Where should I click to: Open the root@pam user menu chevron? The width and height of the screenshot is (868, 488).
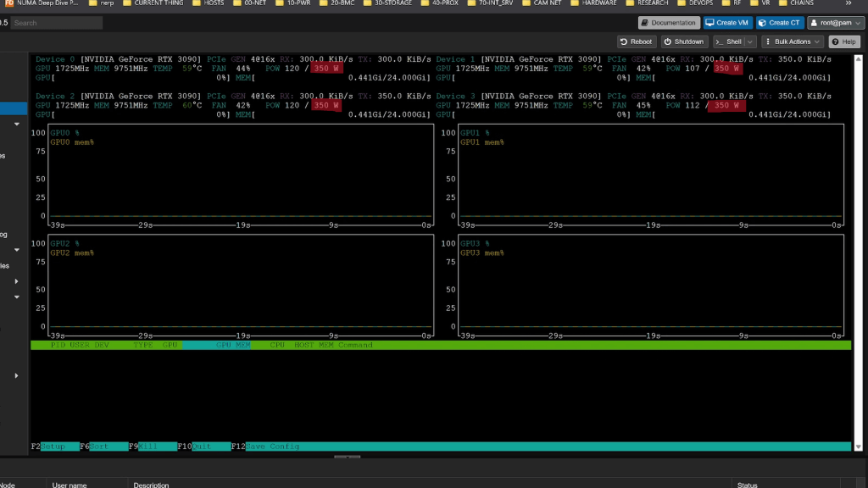[859, 23]
